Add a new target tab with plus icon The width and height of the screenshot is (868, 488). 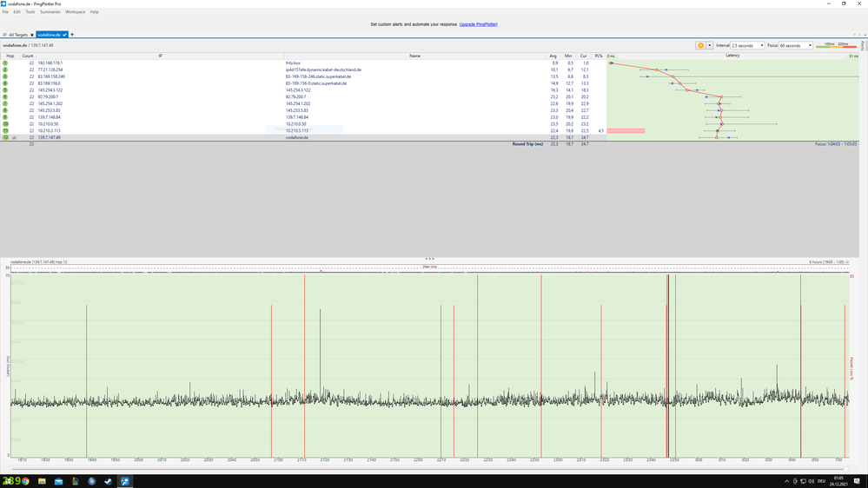tap(72, 35)
